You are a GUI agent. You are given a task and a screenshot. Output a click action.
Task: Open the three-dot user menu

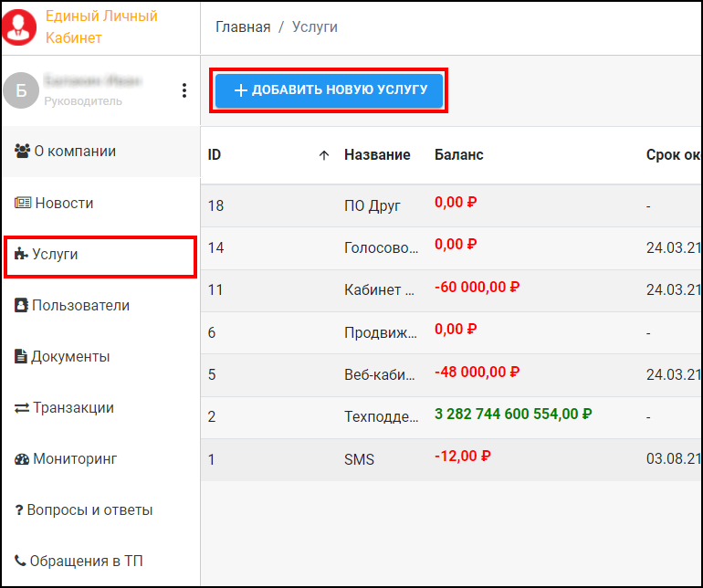[x=184, y=90]
